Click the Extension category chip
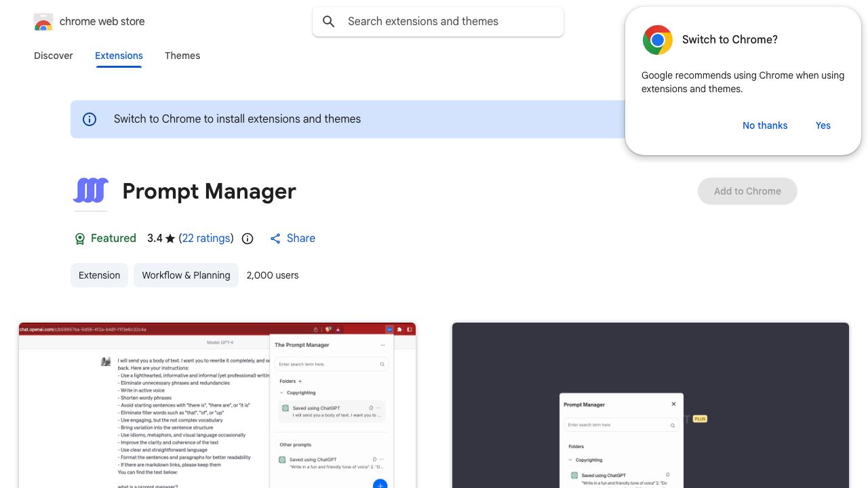868x488 pixels. click(99, 275)
